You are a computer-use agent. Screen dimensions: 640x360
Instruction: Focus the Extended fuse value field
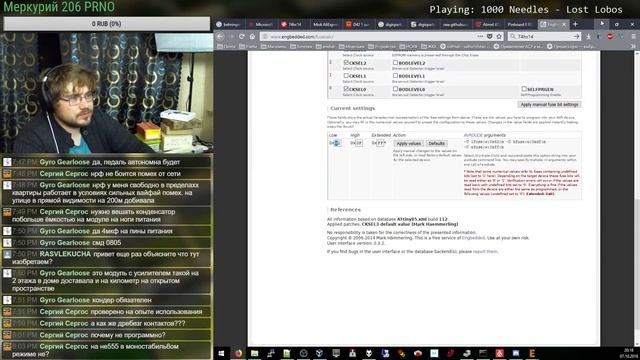380,143
